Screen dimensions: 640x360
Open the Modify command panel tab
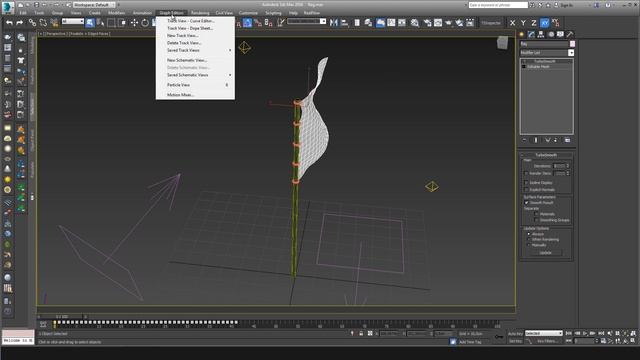click(531, 34)
